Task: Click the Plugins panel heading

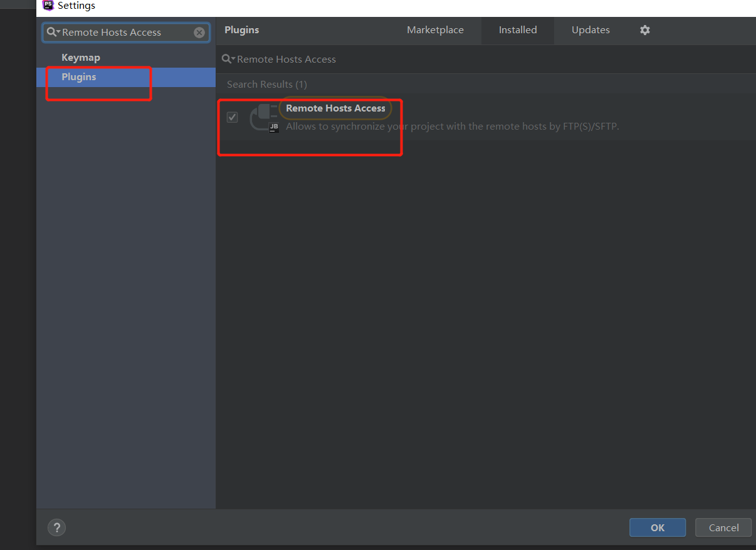Action: (241, 30)
